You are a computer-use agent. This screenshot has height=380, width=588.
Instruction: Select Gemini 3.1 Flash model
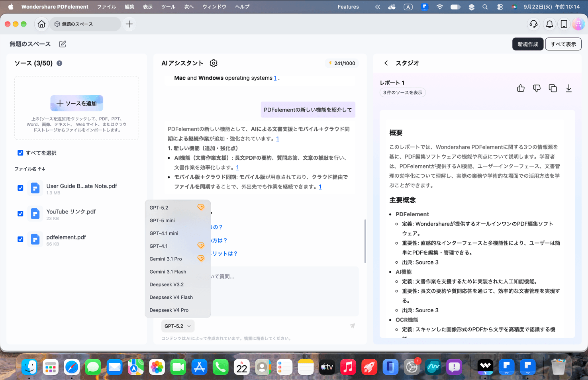pos(177,272)
